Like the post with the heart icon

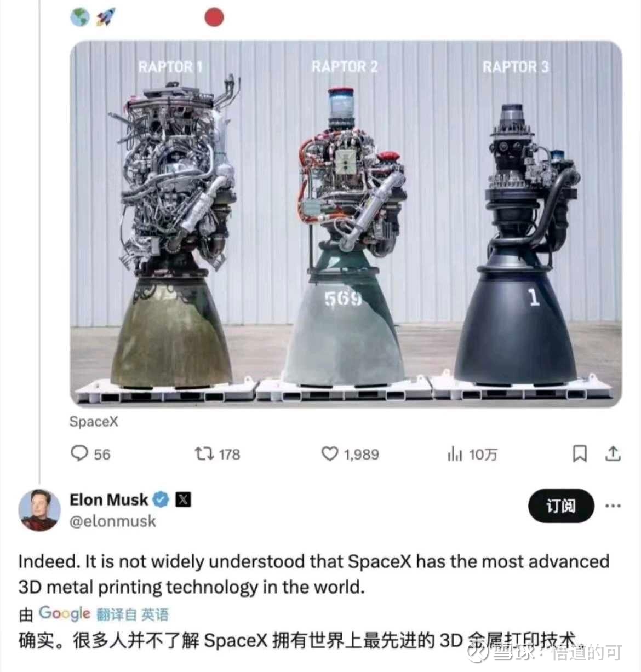(x=329, y=454)
